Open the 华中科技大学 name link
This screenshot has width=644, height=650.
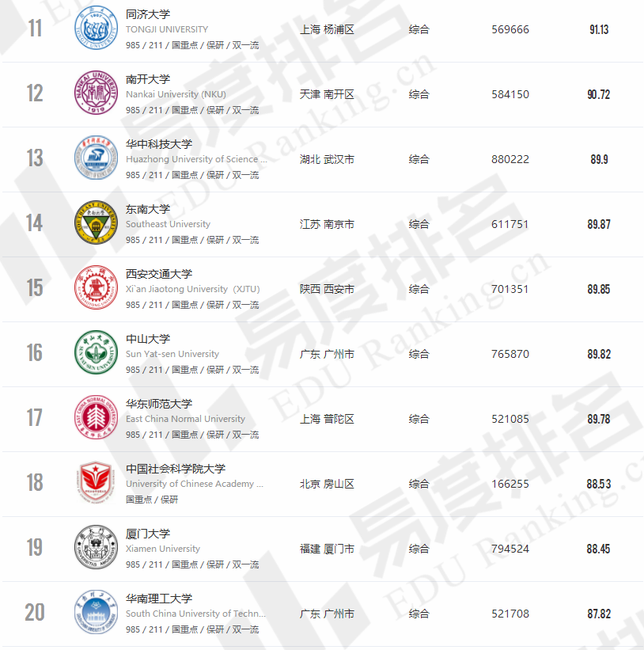[159, 145]
